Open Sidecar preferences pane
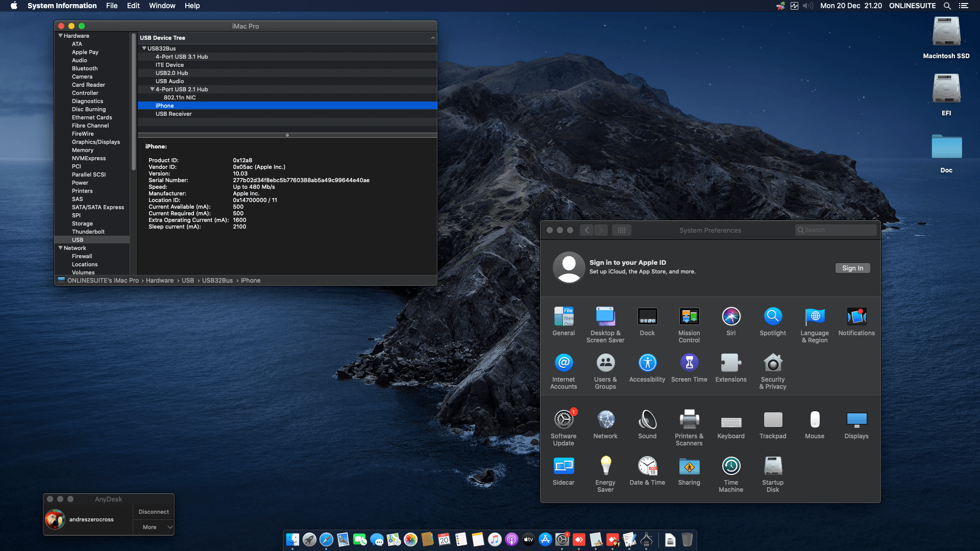980x551 pixels. point(563,470)
